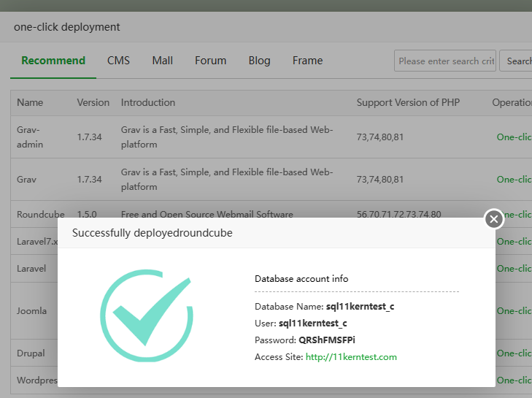Switch to the Recommend tab
The width and height of the screenshot is (532, 398).
[53, 61]
